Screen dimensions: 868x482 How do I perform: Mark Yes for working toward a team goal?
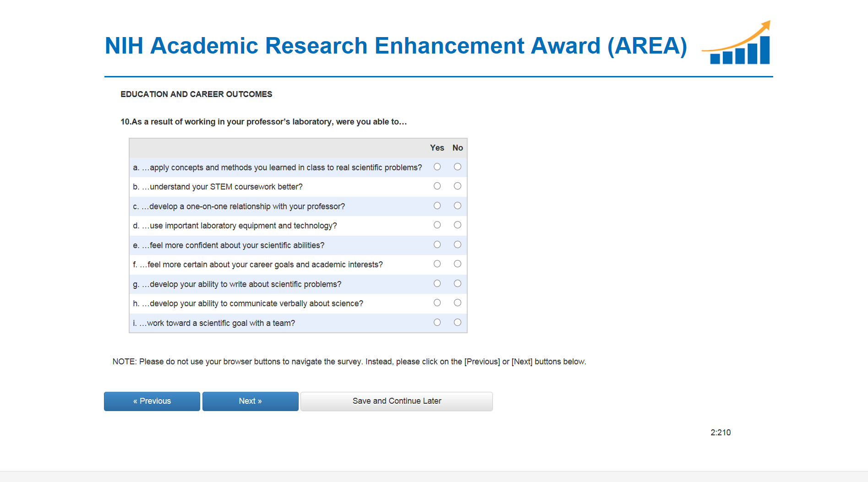click(x=437, y=323)
